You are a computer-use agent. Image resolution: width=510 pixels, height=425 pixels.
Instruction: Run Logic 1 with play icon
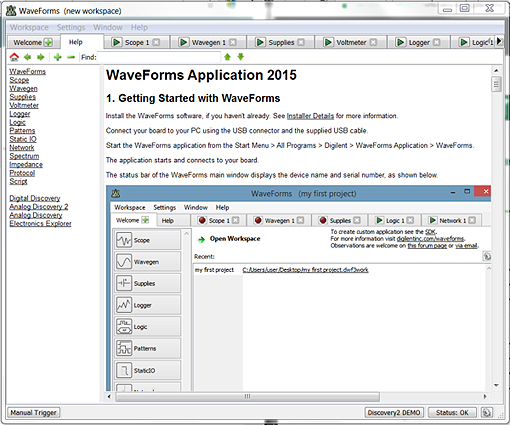coord(464,42)
